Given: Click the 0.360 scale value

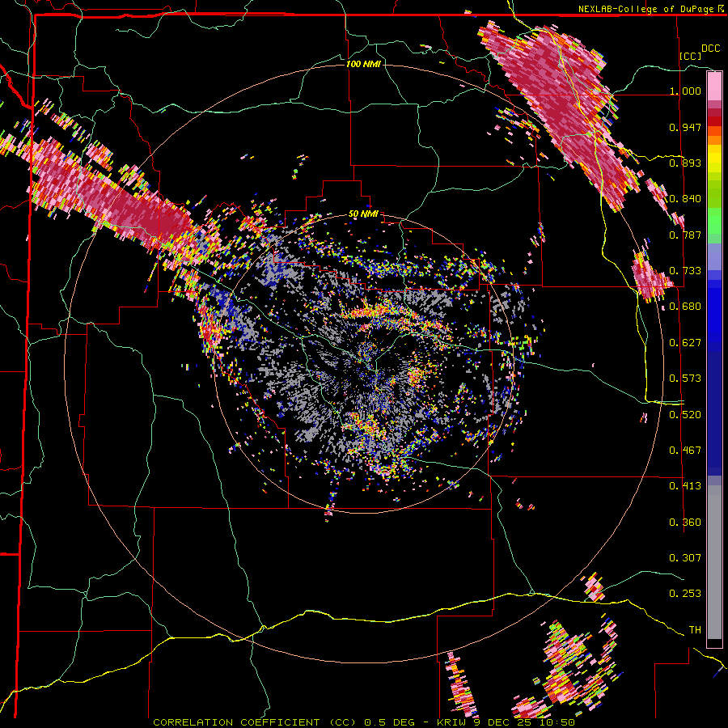Looking at the screenshot, I should tap(685, 523).
